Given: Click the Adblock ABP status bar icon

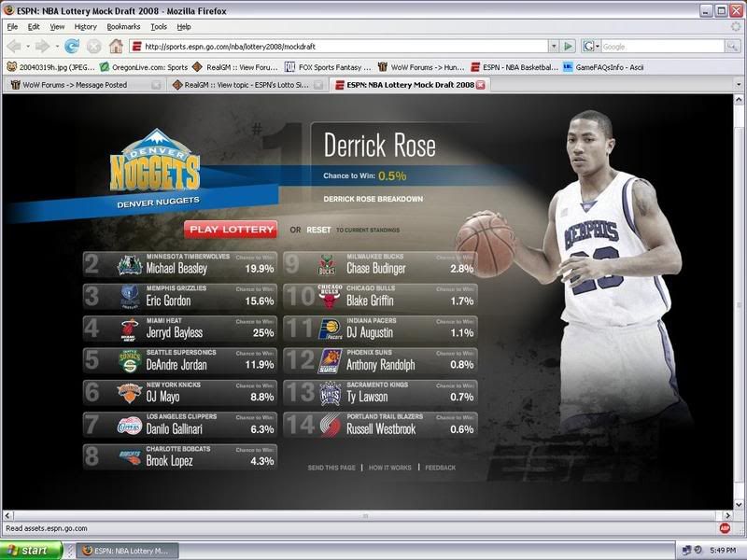Looking at the screenshot, I should point(725,528).
